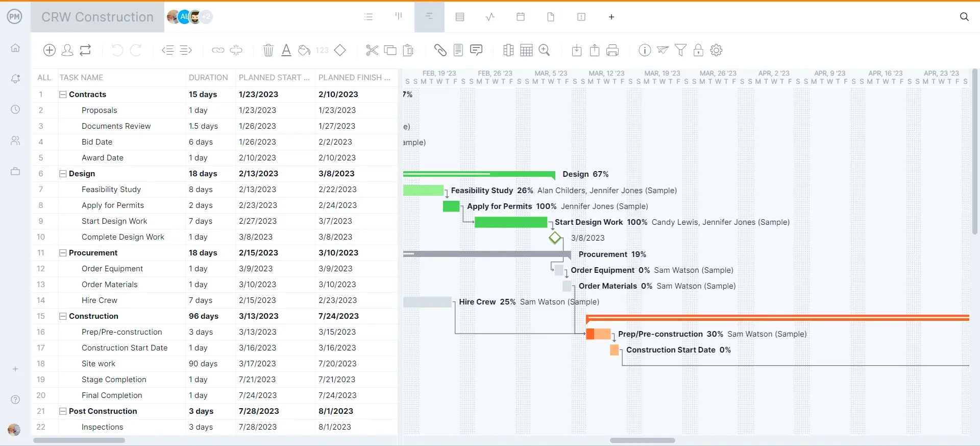Click the scissors cut icon
Image resolution: width=980 pixels, height=446 pixels.
(x=372, y=50)
